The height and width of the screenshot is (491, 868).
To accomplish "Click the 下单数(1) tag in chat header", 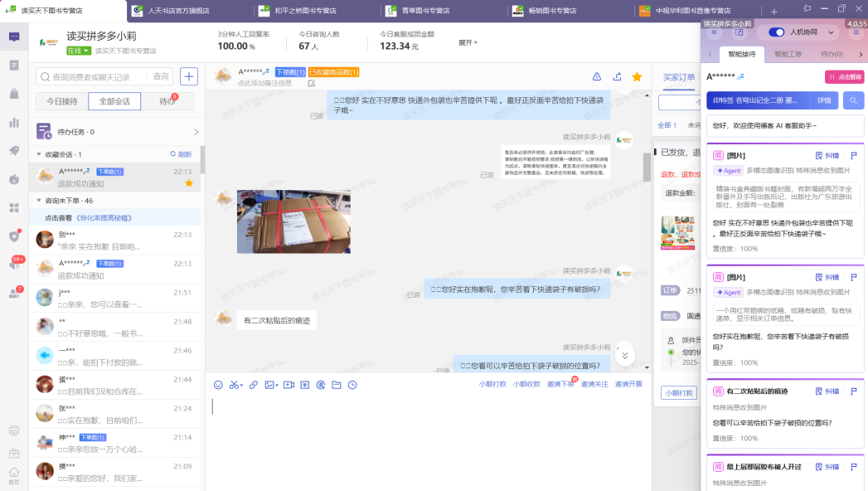I will click(x=290, y=72).
